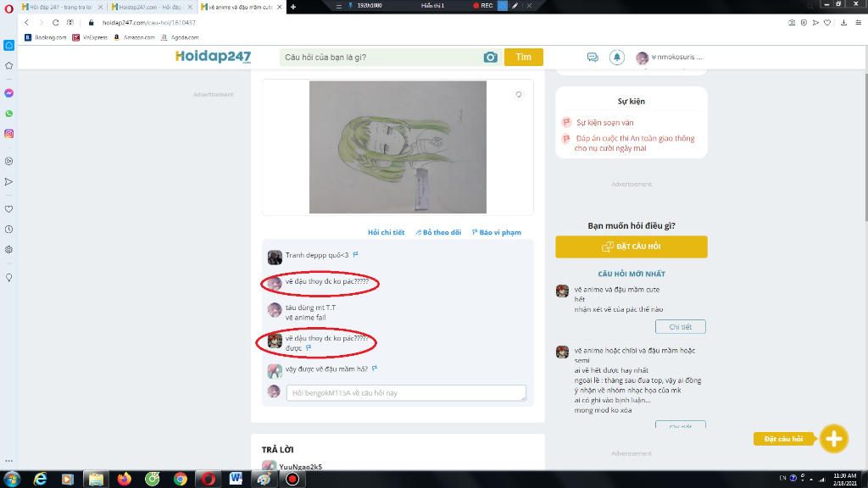Open the Speed Dial grid icon
Screen dimensions: 868x488
pyautogui.click(x=70, y=23)
